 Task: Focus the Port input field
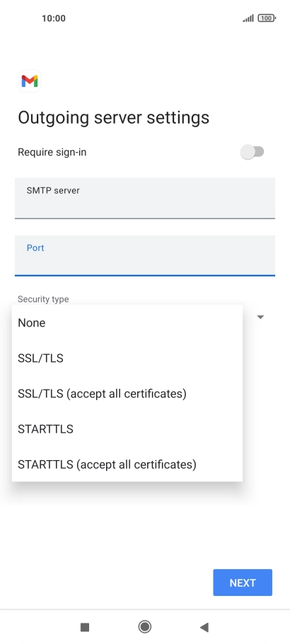144,255
